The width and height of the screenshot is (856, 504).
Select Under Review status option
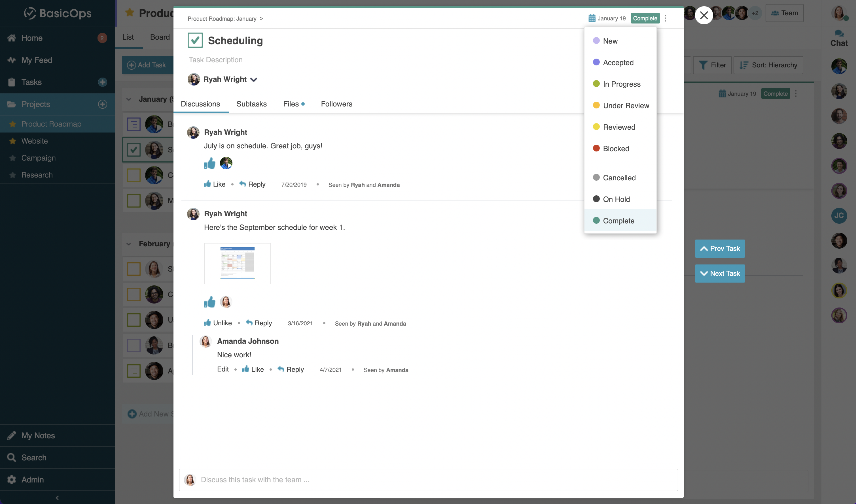click(x=626, y=106)
